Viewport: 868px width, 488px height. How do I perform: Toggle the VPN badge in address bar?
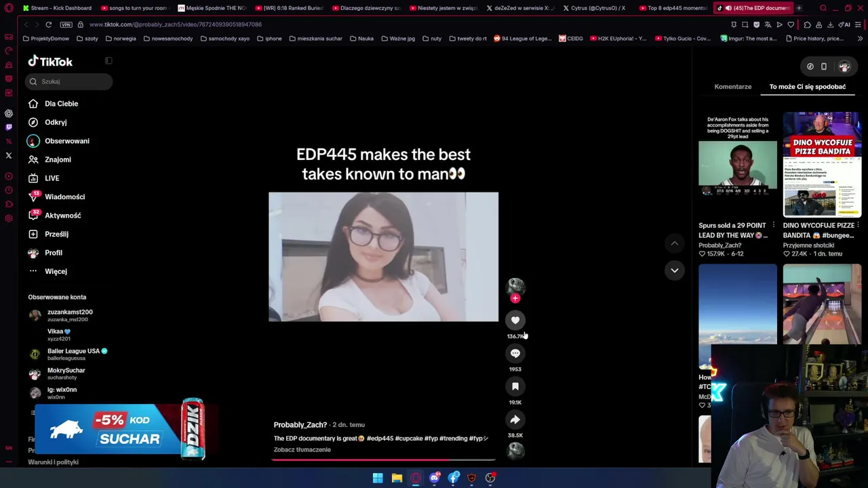(x=66, y=24)
